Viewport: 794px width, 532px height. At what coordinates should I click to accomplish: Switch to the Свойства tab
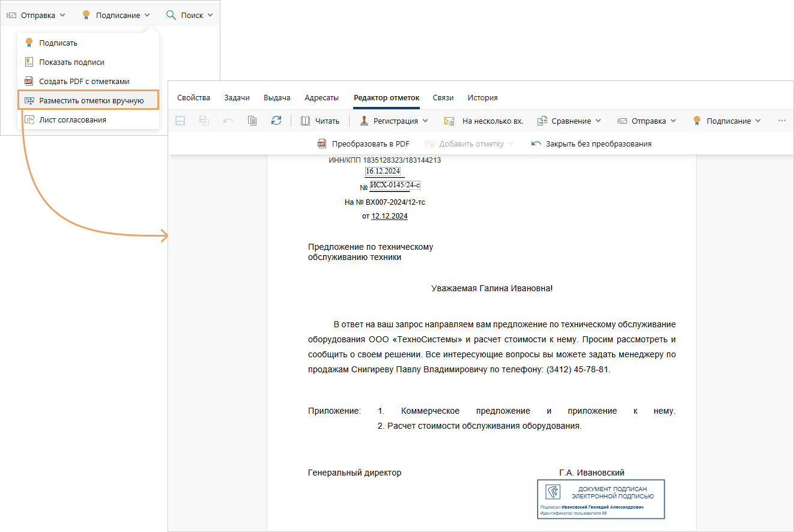point(193,98)
